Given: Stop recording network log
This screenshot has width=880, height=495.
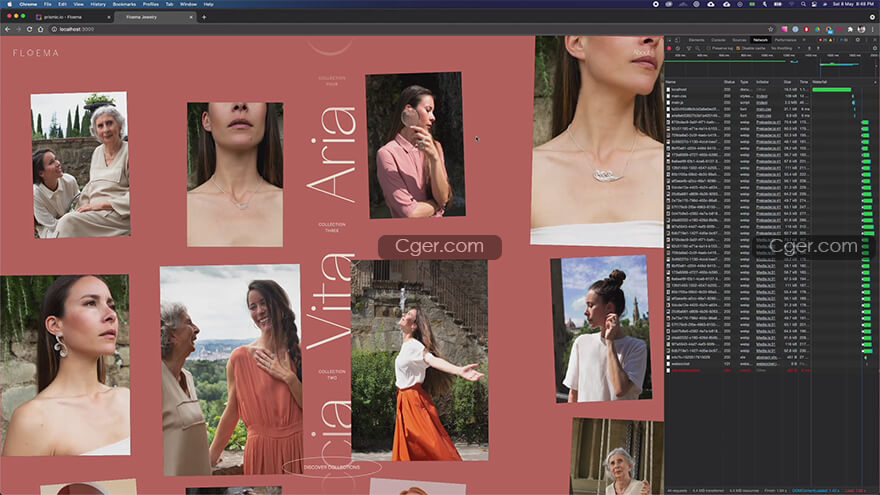Looking at the screenshot, I should coord(670,48).
